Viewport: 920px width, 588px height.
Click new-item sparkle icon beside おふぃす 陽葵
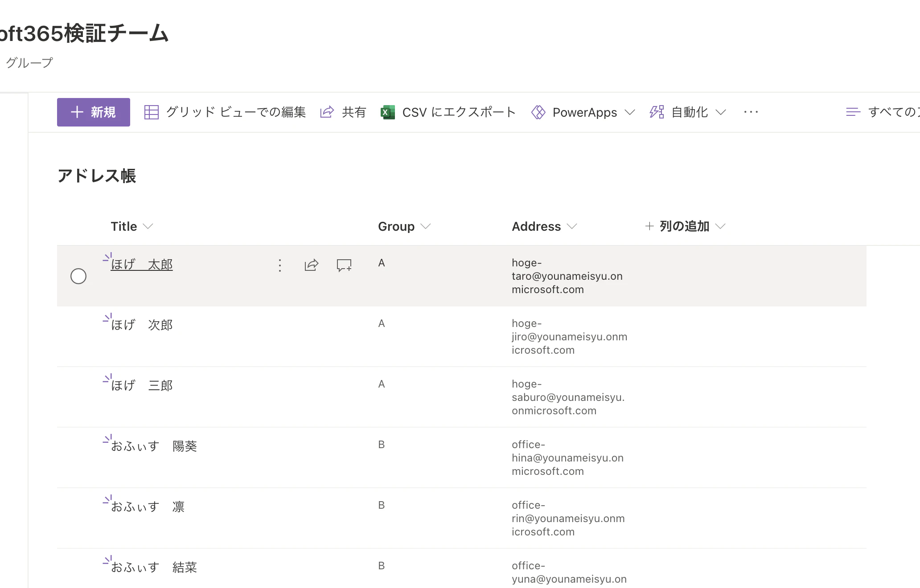click(107, 438)
